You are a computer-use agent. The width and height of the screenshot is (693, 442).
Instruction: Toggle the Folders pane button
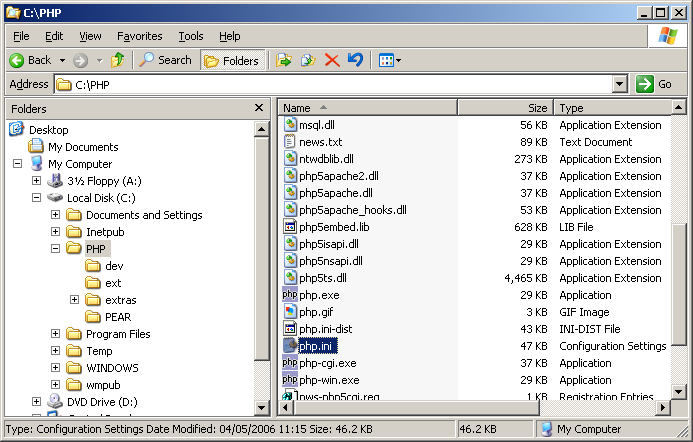pyautogui.click(x=231, y=60)
